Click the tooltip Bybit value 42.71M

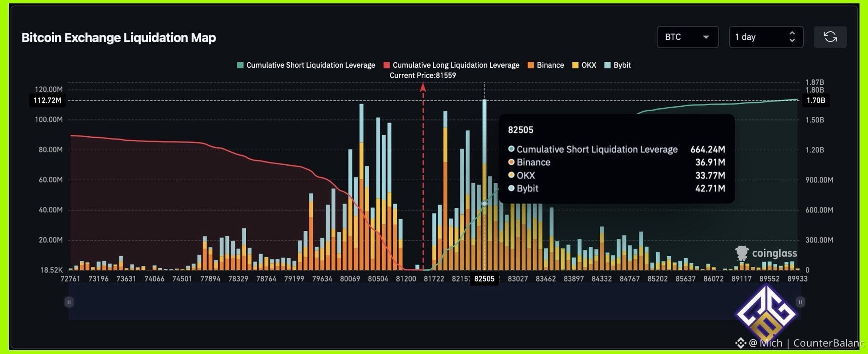pos(710,188)
